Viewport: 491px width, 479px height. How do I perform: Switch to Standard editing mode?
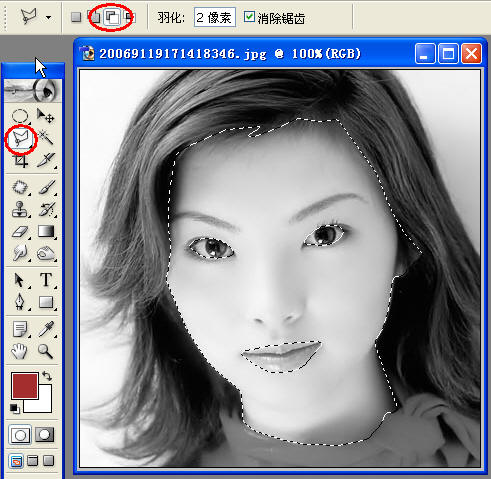coord(20,435)
